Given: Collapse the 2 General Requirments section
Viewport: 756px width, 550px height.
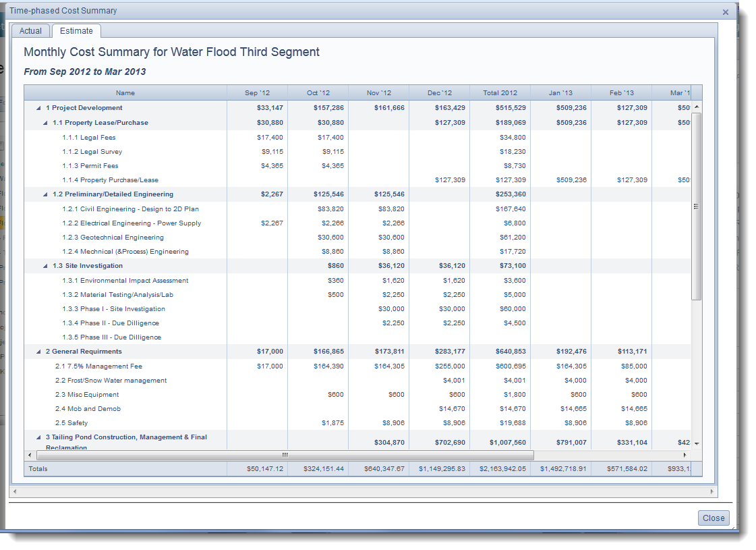Looking at the screenshot, I should 38,352.
